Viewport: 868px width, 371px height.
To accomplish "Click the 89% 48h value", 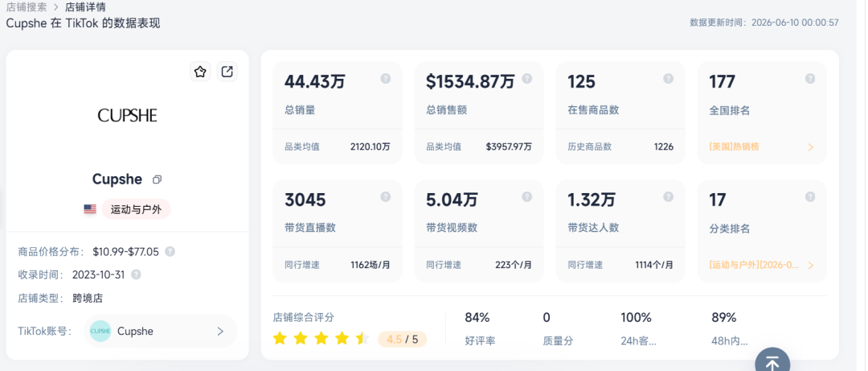I will 724,318.
